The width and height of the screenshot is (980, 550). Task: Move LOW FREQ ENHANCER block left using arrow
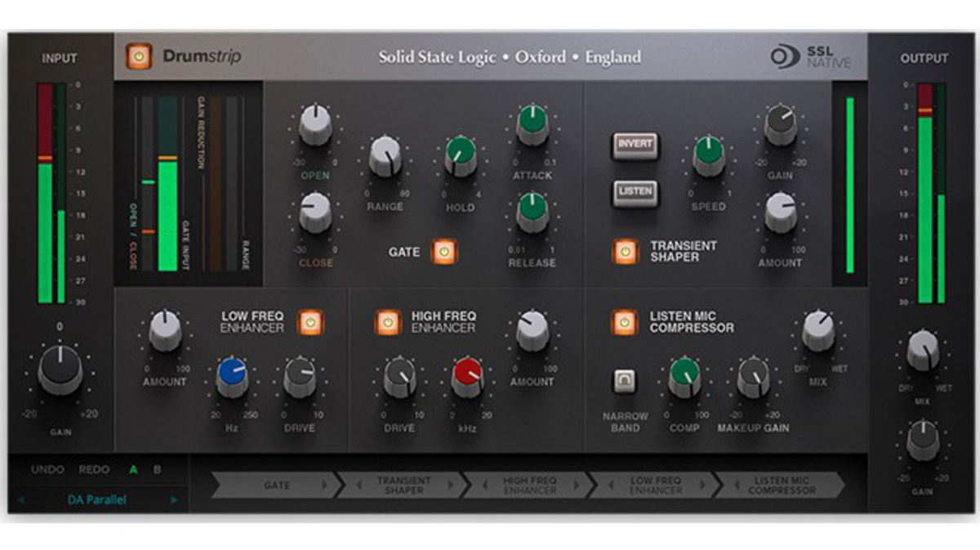click(x=612, y=485)
